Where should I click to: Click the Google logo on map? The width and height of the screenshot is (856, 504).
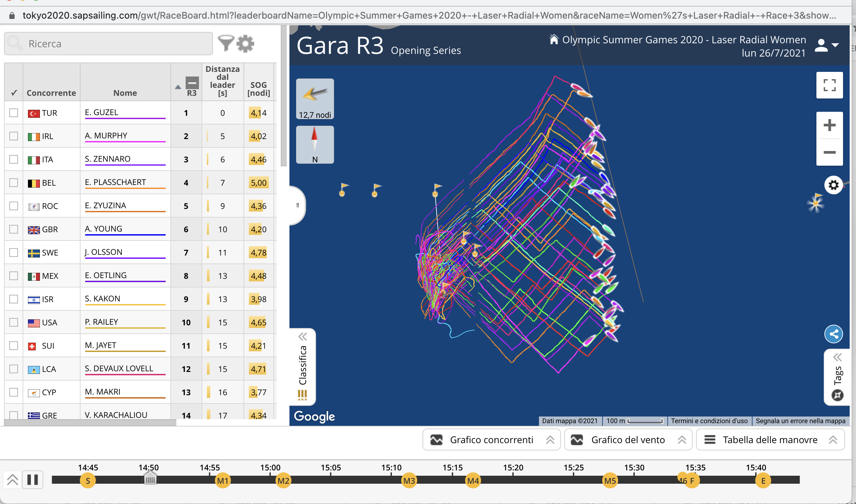click(314, 417)
